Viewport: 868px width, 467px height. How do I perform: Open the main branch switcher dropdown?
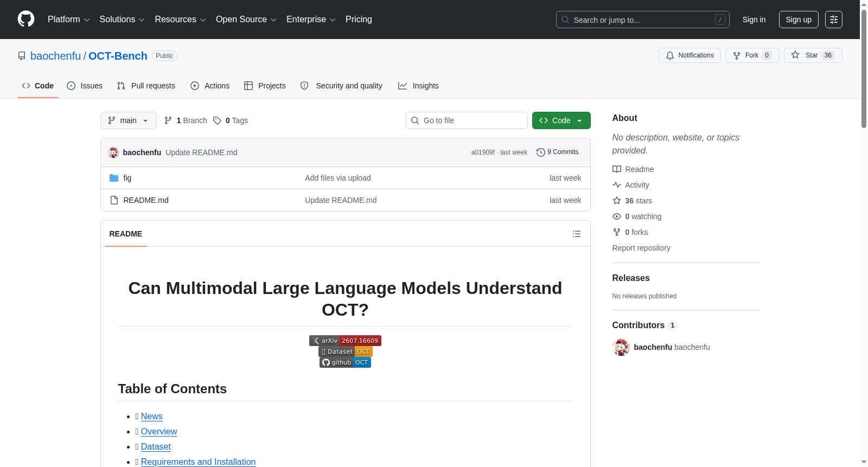[129, 120]
